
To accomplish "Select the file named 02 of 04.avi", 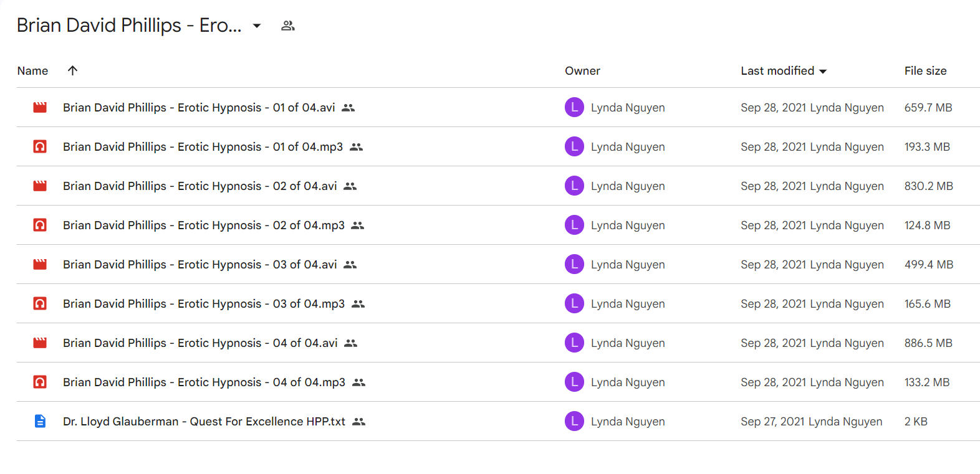I will click(x=199, y=186).
